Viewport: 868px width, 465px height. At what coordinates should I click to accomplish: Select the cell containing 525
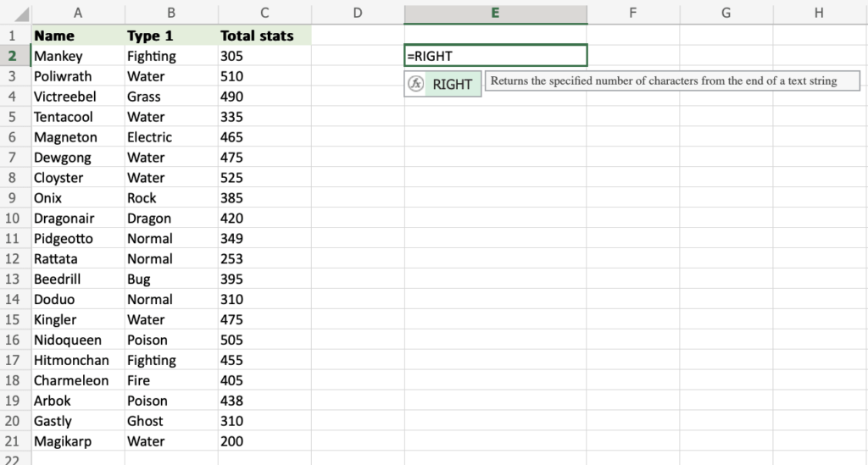(264, 178)
